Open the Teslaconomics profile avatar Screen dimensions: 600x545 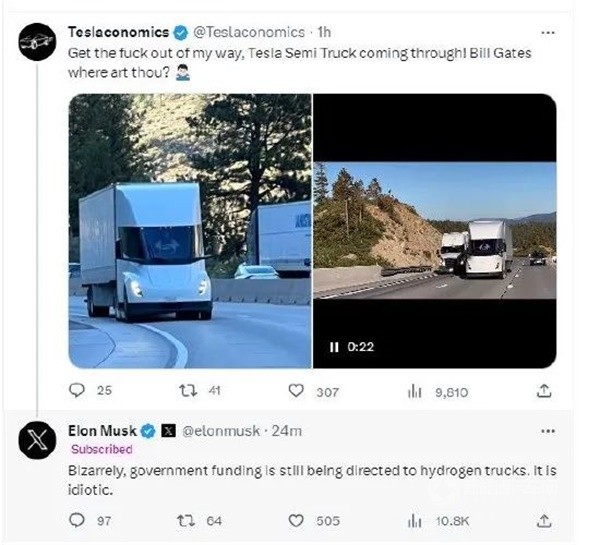pos(37,43)
